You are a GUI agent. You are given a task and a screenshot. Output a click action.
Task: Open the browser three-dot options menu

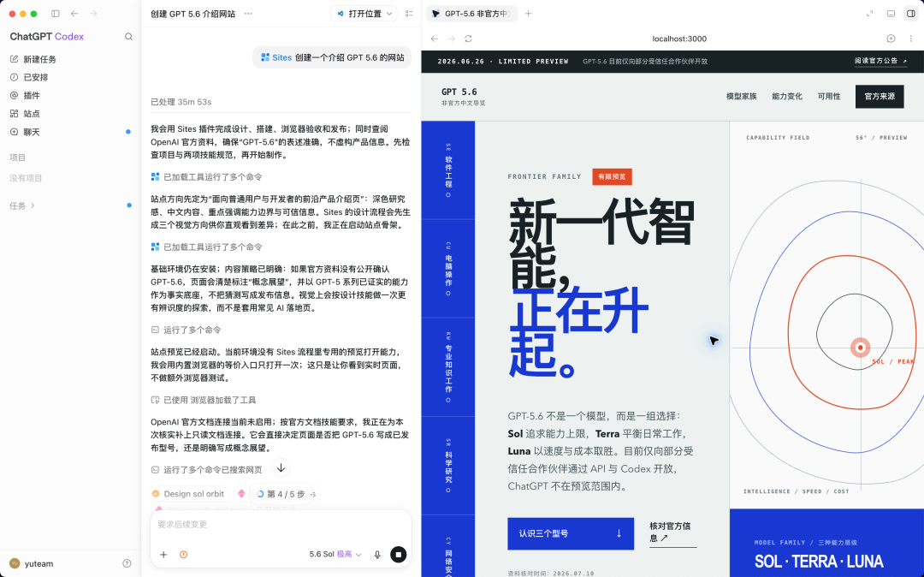click(x=911, y=39)
